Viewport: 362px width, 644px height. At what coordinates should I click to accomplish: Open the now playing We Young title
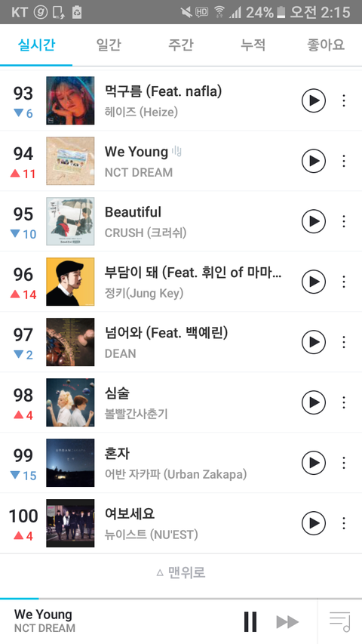point(43,615)
